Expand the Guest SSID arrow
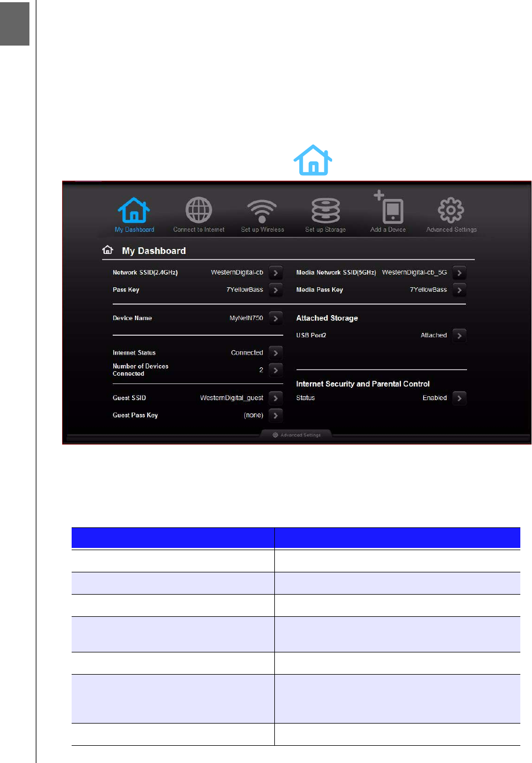 [275, 398]
